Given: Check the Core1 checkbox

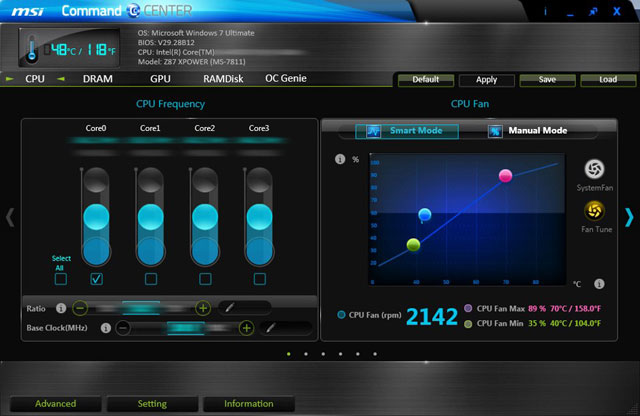Looking at the screenshot, I should [x=151, y=279].
